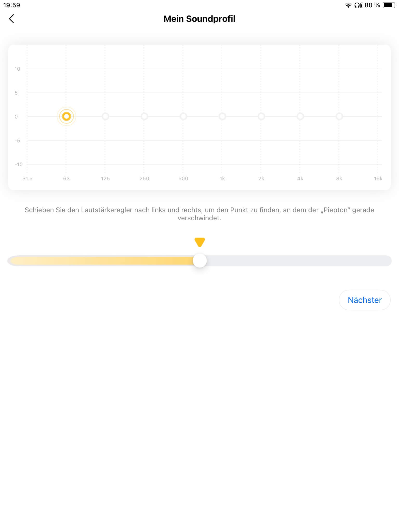Click the white volume slider handle

pos(199,261)
